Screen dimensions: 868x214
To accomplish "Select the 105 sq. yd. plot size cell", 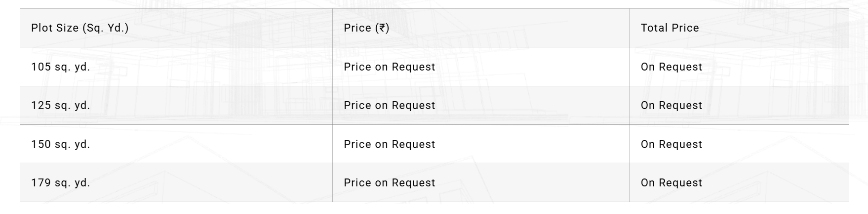I will (61, 67).
